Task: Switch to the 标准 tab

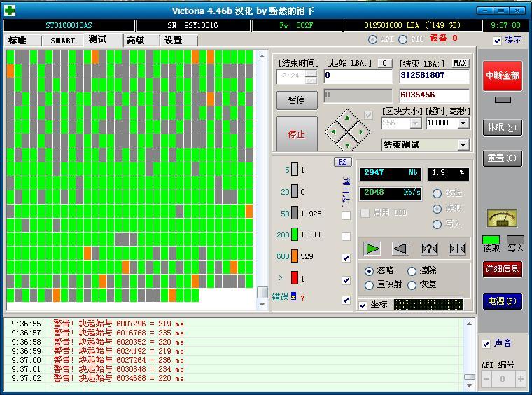Action: point(22,41)
